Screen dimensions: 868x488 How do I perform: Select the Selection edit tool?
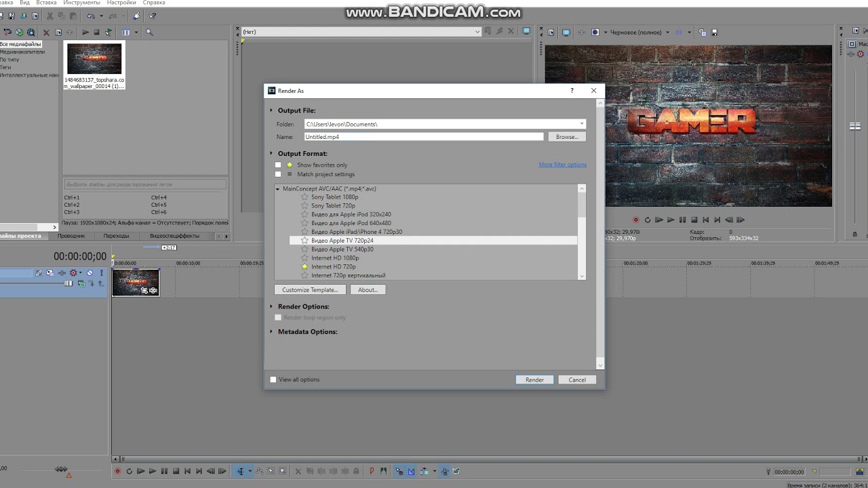click(x=271, y=471)
